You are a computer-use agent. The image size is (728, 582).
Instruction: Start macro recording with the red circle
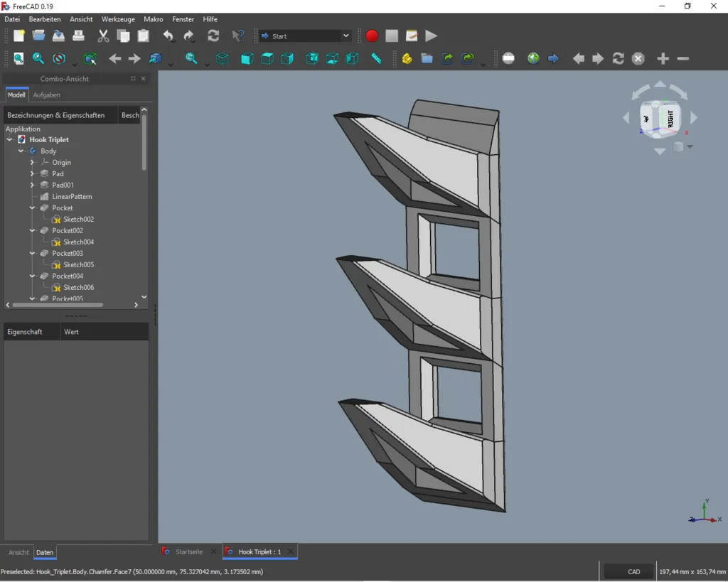click(x=372, y=36)
